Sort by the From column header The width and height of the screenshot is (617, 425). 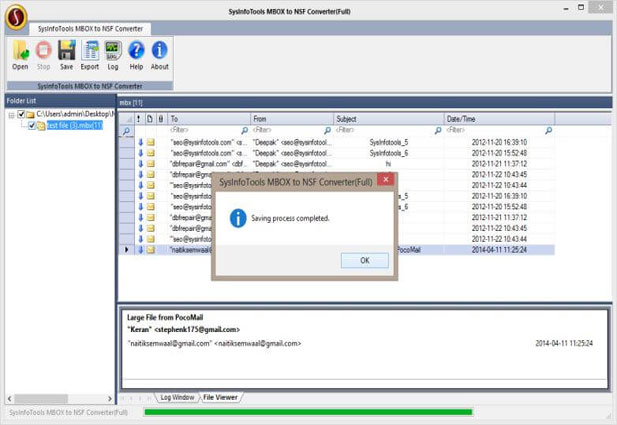click(x=292, y=119)
